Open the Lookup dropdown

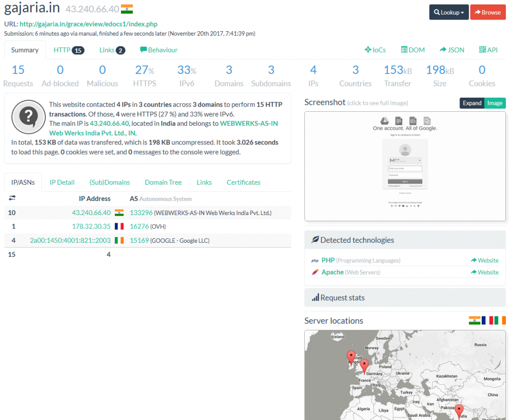448,12
